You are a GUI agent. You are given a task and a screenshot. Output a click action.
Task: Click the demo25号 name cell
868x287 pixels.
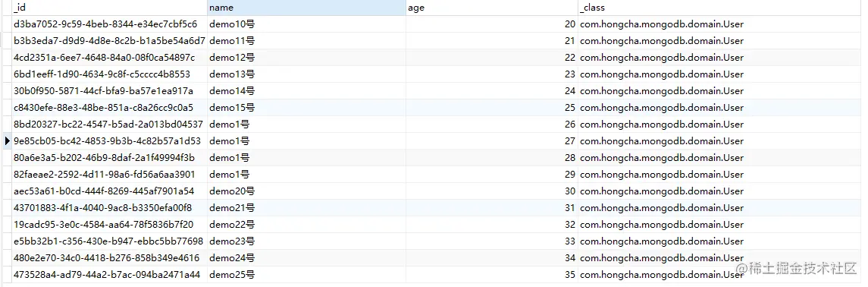coord(306,274)
